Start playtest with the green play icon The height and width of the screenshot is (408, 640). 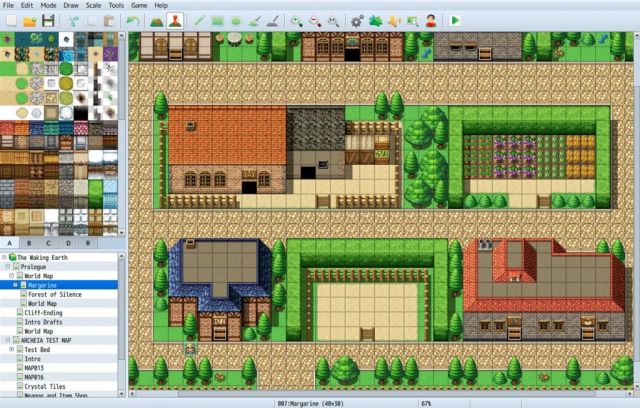[x=456, y=19]
